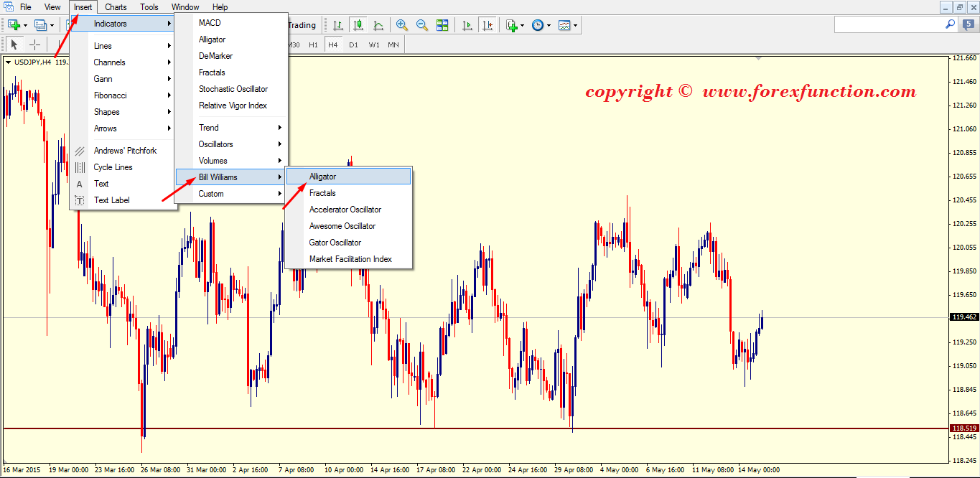Tile chart windows using the toolbar icon
Screen dimensions: 980x478
(442, 25)
